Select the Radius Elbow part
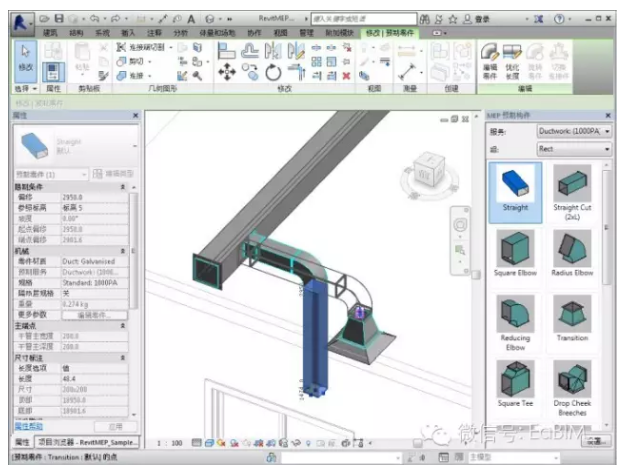The height and width of the screenshot is (475, 623). point(572,254)
